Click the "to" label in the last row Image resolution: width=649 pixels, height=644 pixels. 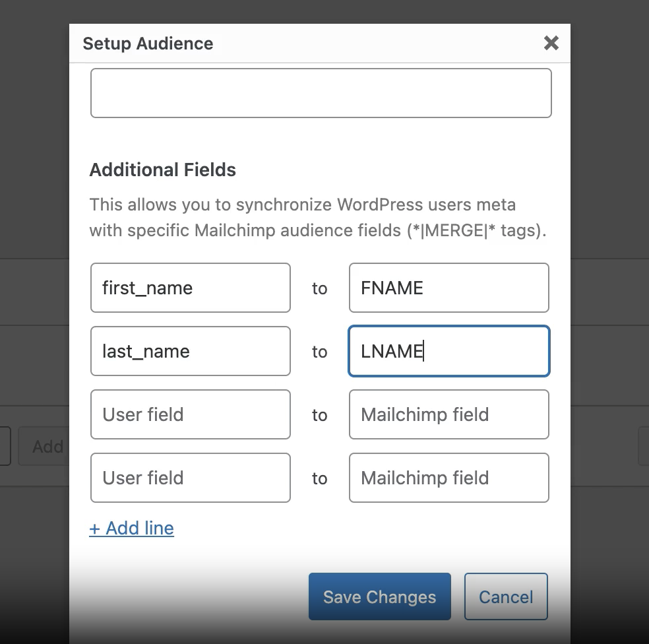[319, 478]
